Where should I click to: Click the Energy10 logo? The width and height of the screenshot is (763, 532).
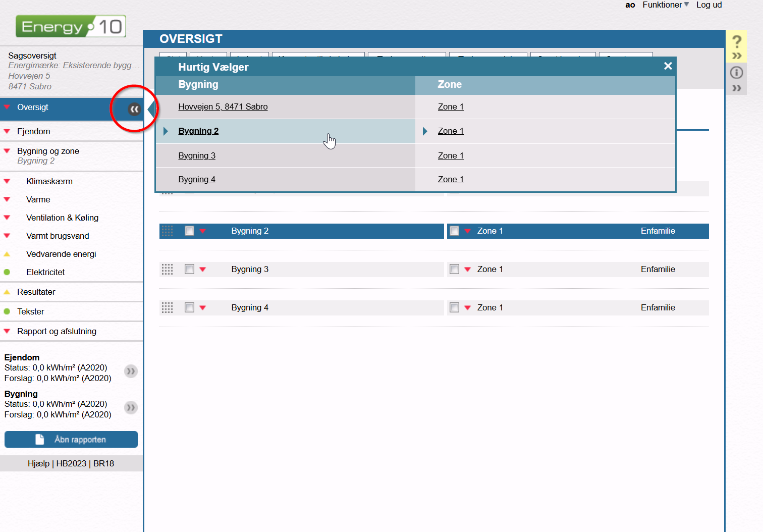click(x=71, y=26)
